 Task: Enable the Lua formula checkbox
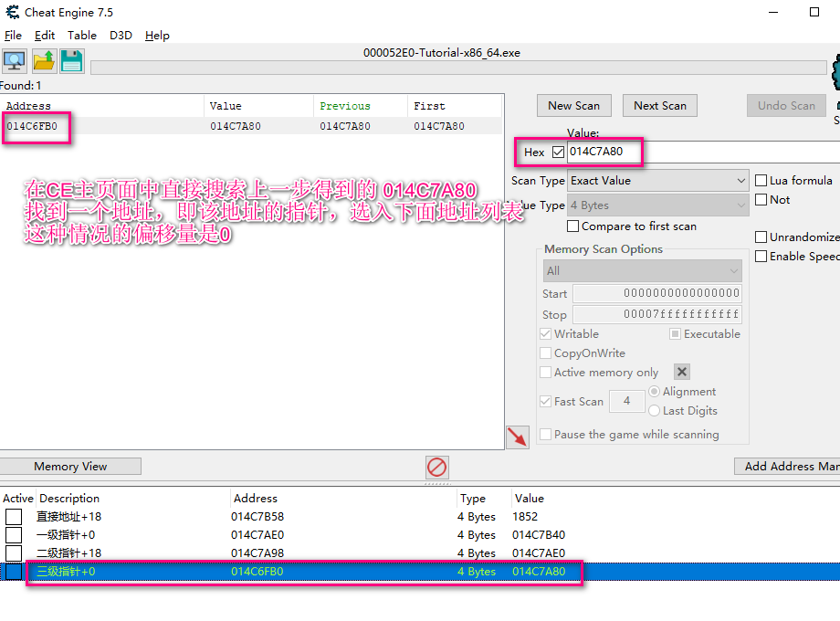click(761, 181)
